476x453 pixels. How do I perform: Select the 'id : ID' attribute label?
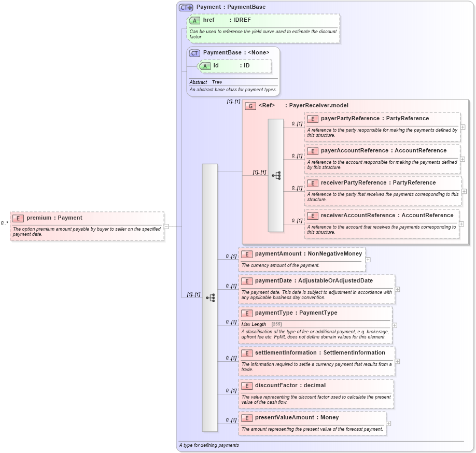[231, 65]
